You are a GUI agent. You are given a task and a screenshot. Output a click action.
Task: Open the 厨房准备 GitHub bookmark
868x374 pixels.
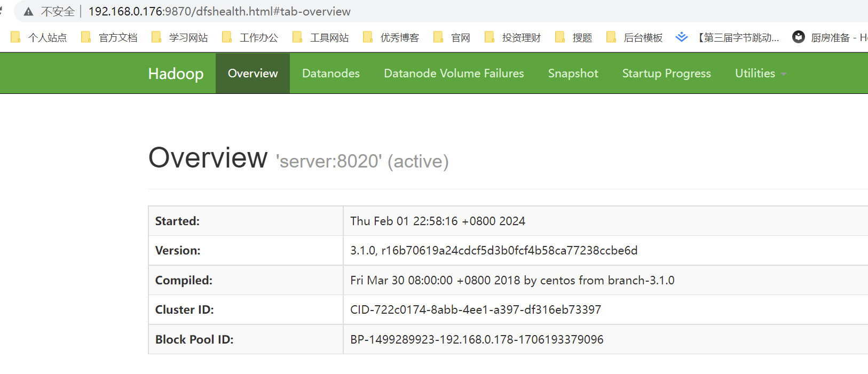pyautogui.click(x=830, y=37)
